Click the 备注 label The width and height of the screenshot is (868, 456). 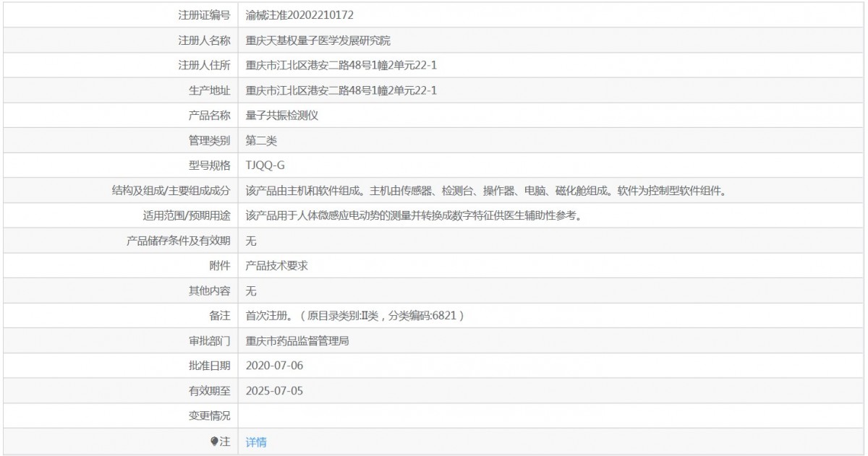click(x=220, y=316)
